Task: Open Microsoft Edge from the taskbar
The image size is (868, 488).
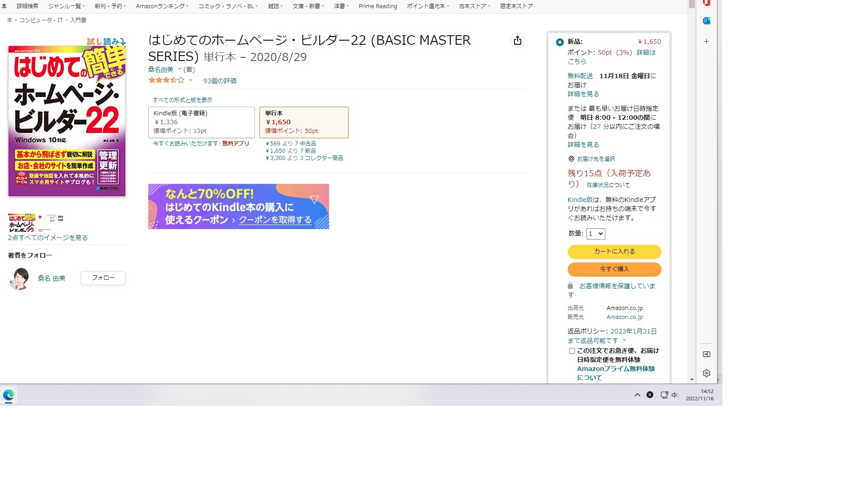Action: pyautogui.click(x=9, y=395)
